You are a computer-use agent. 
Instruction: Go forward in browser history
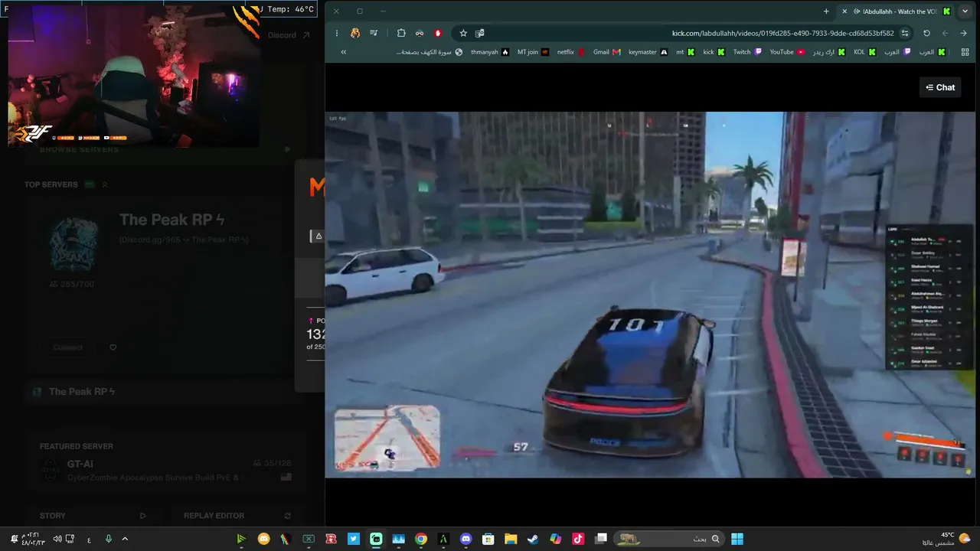(945, 34)
